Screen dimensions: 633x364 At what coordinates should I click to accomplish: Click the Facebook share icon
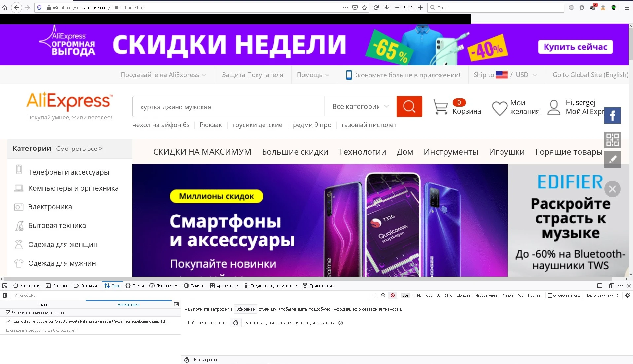point(613,116)
